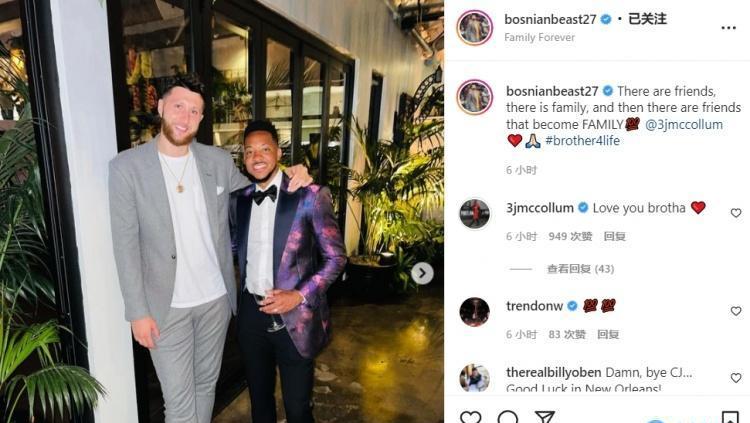Open comment bubble icon below post

[x=507, y=417]
